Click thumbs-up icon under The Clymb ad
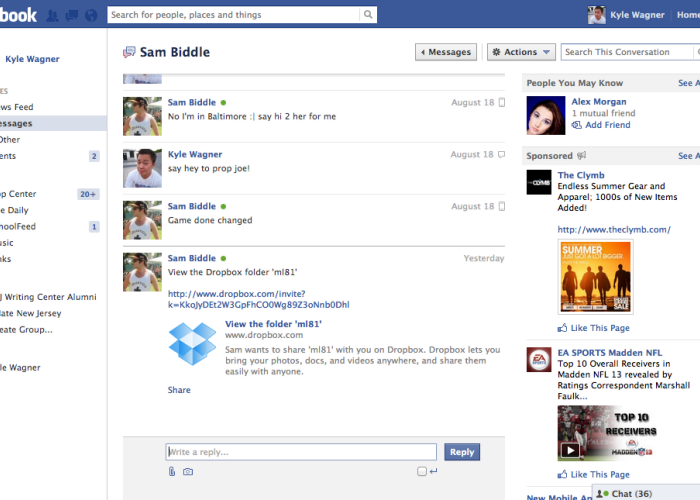This screenshot has width=700, height=500. tap(562, 328)
